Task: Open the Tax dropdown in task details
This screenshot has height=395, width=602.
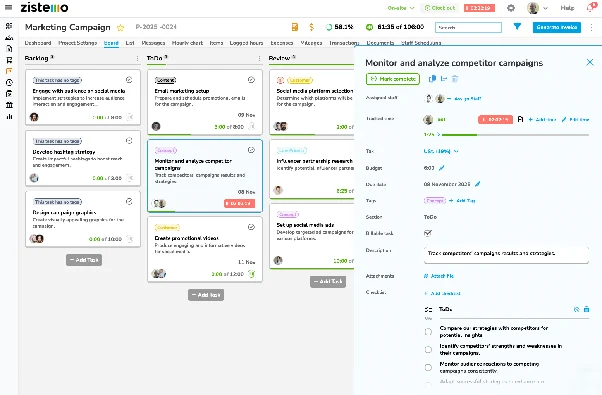Action: [x=440, y=151]
